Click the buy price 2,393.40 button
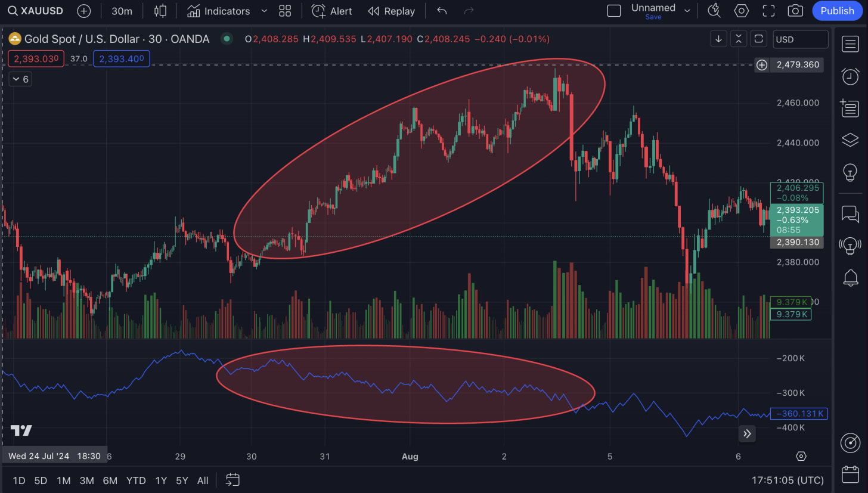This screenshot has height=493, width=868. 122,58
